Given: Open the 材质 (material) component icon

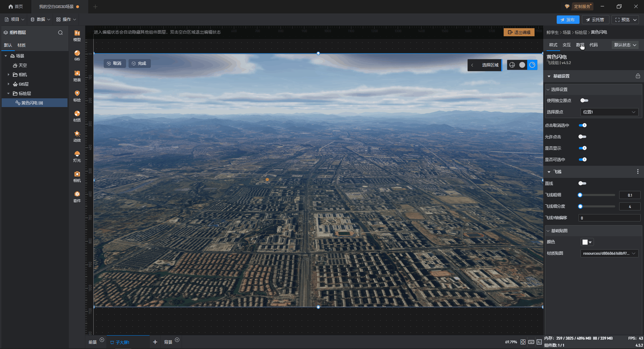Looking at the screenshot, I should 77,116.
